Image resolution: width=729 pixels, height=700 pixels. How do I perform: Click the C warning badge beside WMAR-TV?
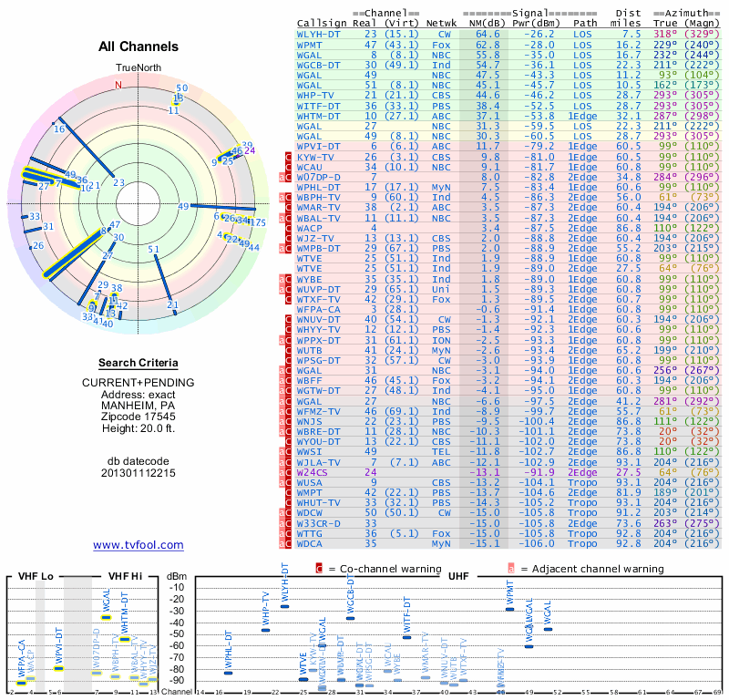click(288, 208)
